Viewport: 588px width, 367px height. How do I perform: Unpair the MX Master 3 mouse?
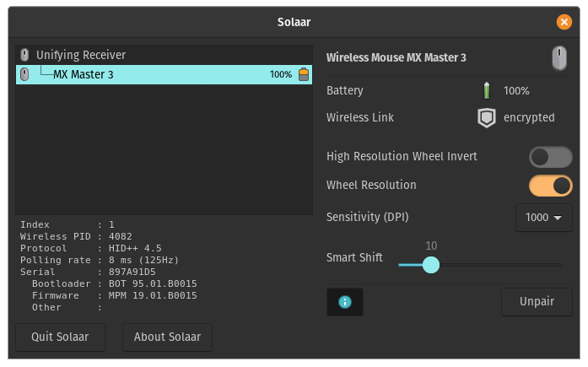[537, 302]
